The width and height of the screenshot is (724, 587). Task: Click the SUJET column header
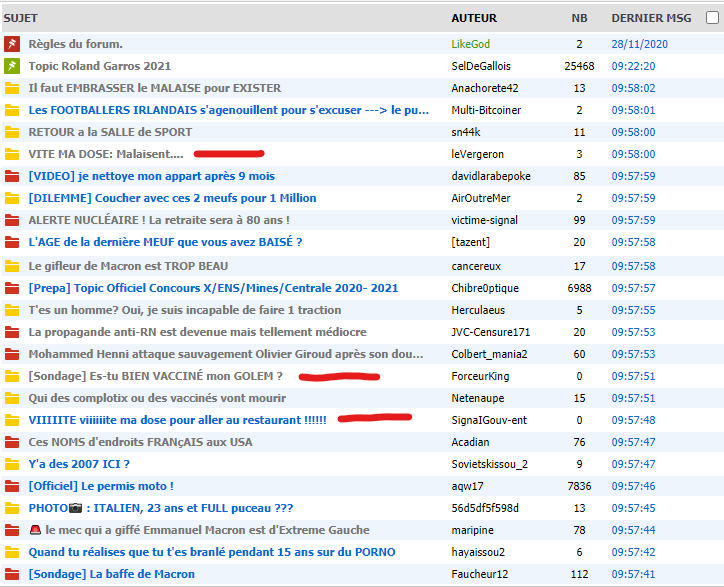click(x=20, y=18)
